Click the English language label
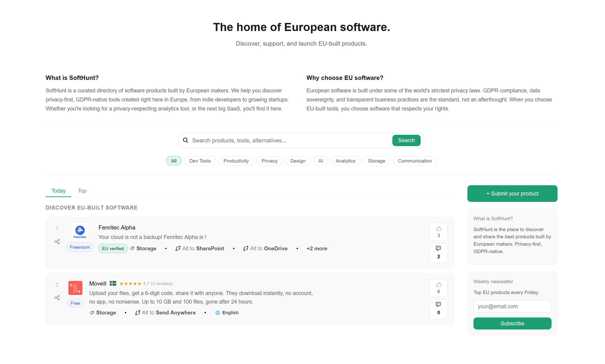This screenshot has width=605, height=364. click(x=230, y=313)
